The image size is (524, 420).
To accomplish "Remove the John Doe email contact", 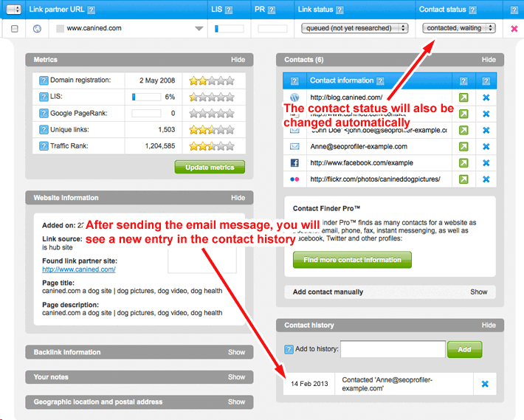I will (486, 130).
